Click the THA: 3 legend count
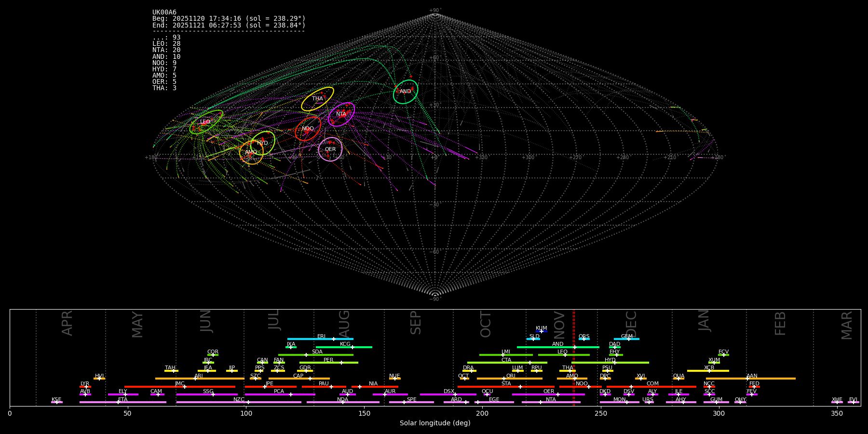 point(164,88)
